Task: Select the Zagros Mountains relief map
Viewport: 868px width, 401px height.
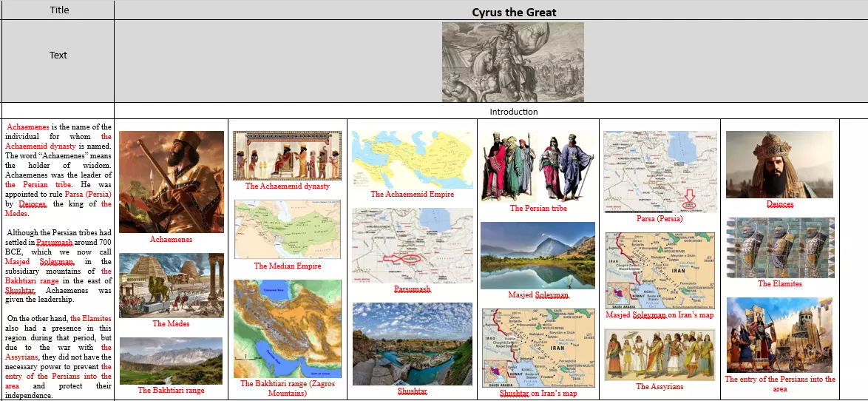Action: click(288, 328)
